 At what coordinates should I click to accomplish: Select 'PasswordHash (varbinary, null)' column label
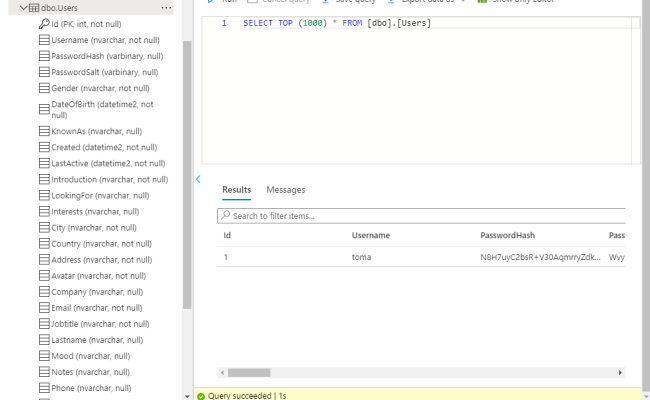(107, 56)
